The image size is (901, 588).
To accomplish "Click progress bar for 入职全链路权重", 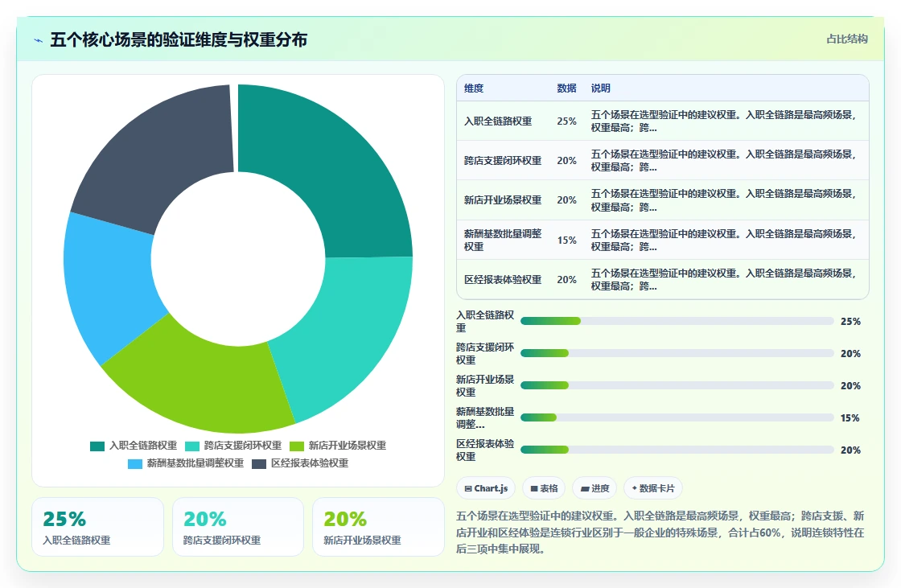I will (677, 321).
